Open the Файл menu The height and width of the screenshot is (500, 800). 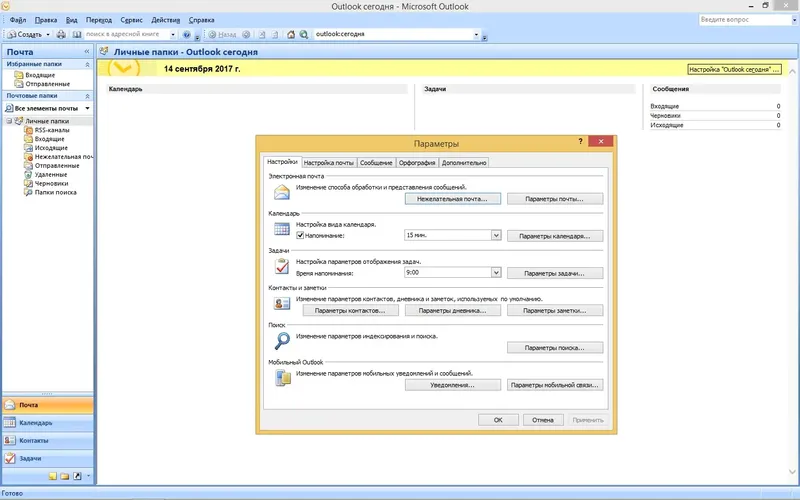(x=18, y=20)
